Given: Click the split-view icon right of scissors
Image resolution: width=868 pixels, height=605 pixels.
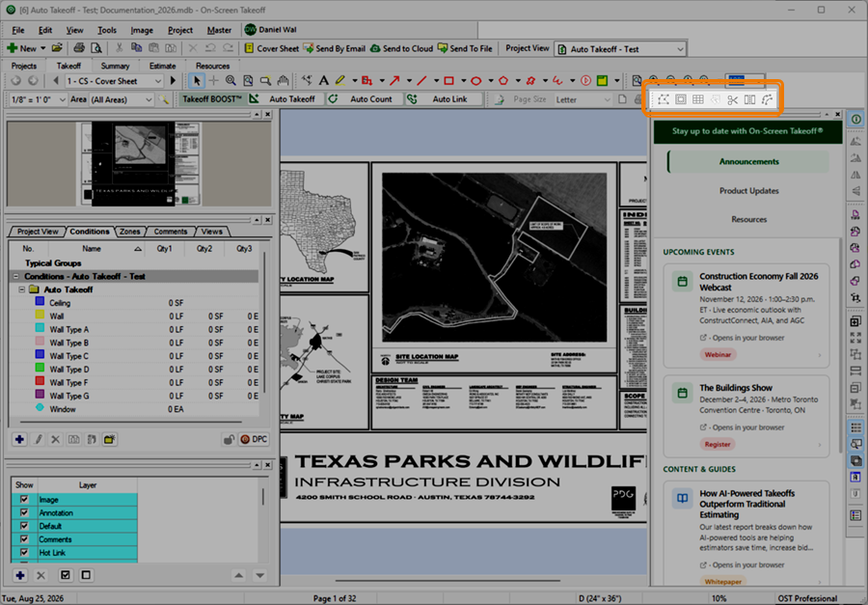Looking at the screenshot, I should pos(749,99).
